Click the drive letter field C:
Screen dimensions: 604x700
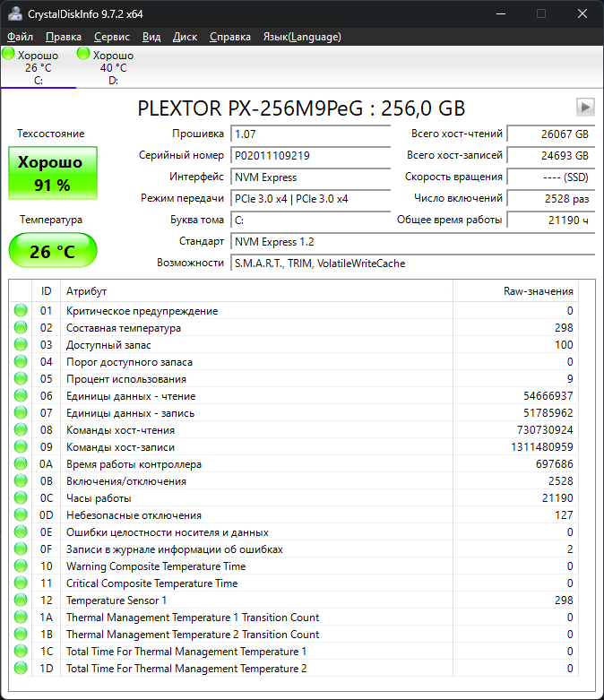[x=310, y=220]
